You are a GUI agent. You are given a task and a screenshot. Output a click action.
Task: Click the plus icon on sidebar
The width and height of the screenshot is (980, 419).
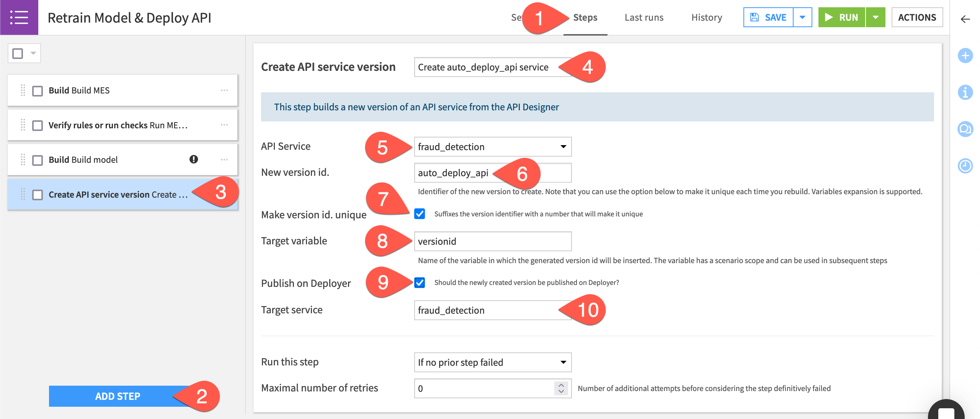click(x=965, y=55)
